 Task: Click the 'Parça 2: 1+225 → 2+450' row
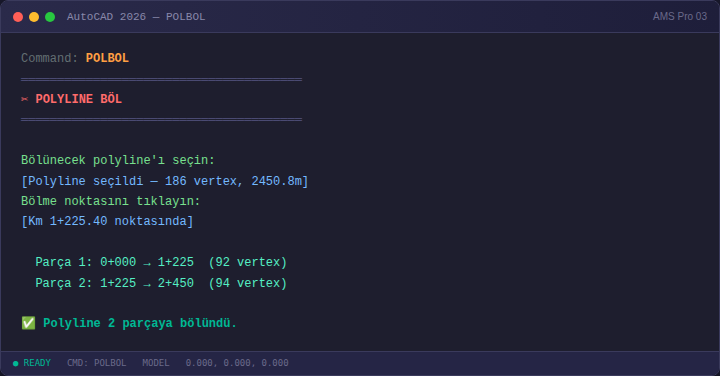pos(161,283)
